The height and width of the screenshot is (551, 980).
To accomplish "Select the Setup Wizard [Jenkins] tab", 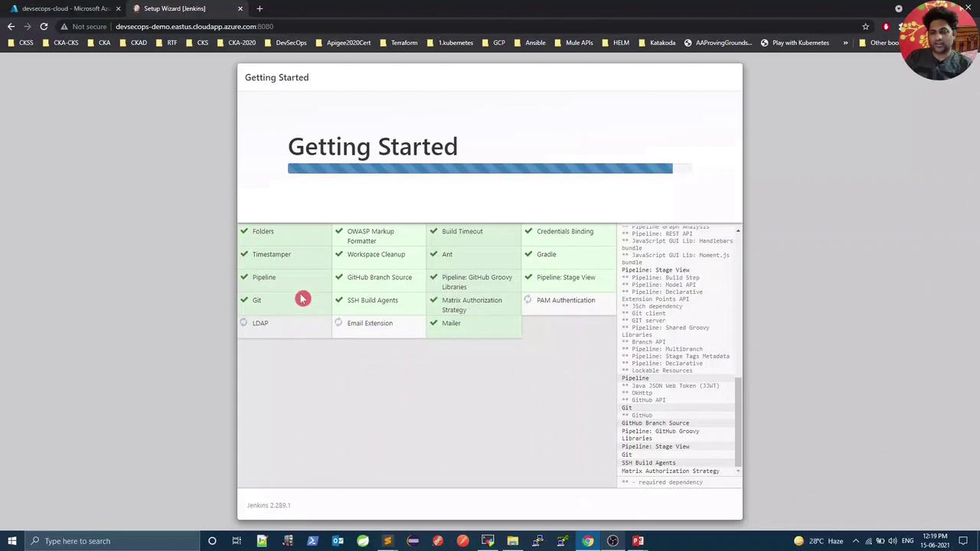I will tap(188, 8).
